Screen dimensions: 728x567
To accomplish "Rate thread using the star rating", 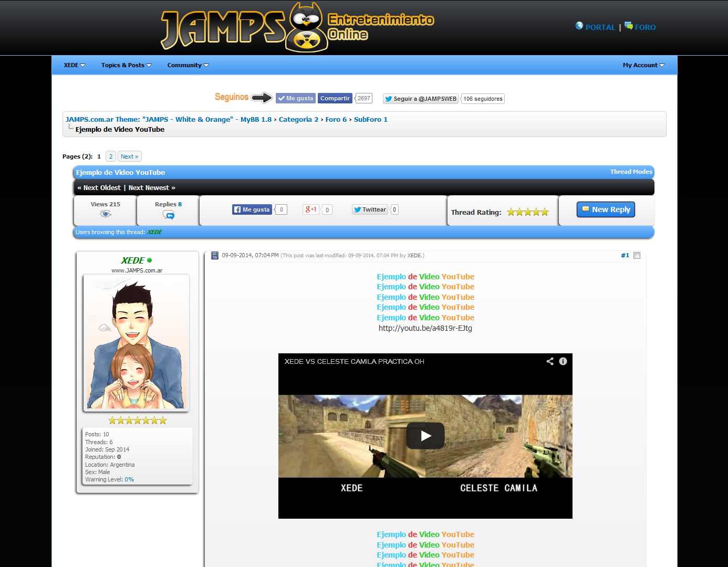I will (x=527, y=212).
